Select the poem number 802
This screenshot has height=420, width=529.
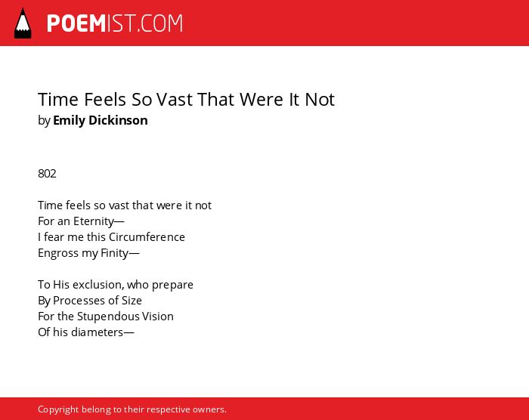[x=47, y=174]
